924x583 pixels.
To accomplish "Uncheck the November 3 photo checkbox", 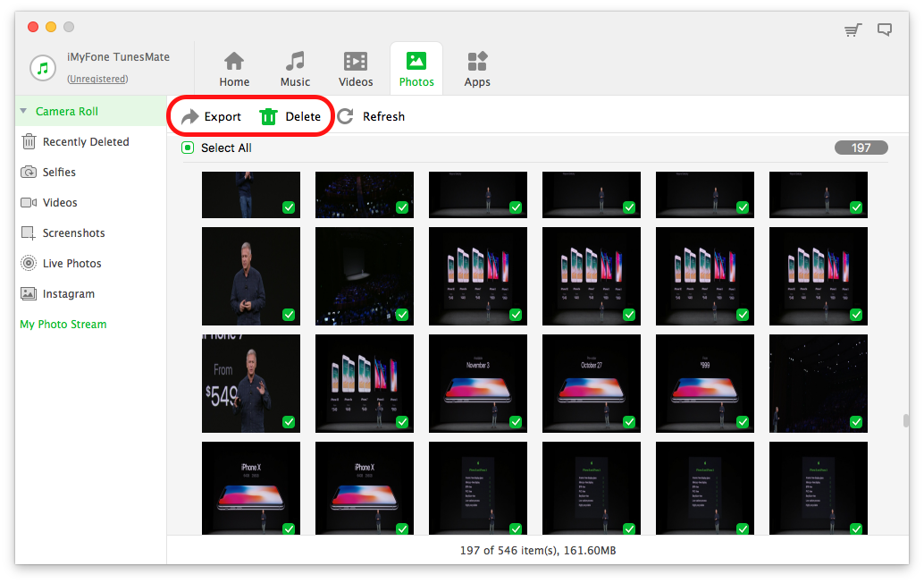I will 516,421.
